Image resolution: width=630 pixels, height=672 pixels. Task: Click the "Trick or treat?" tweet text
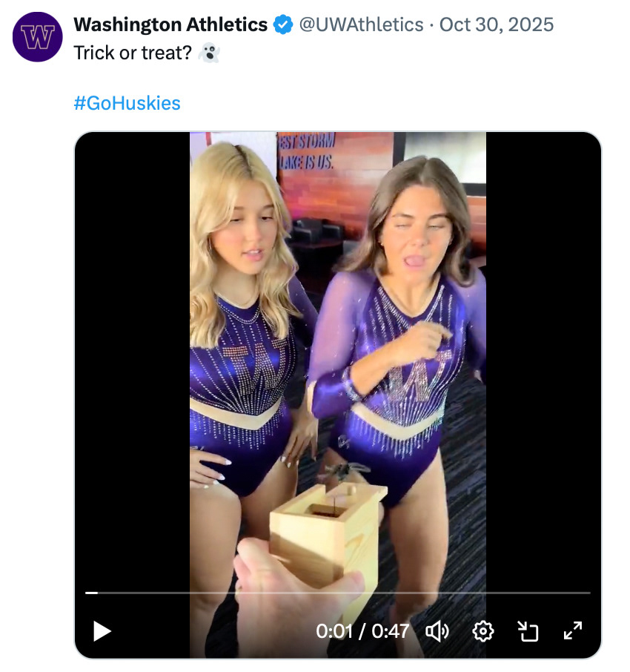click(x=133, y=54)
